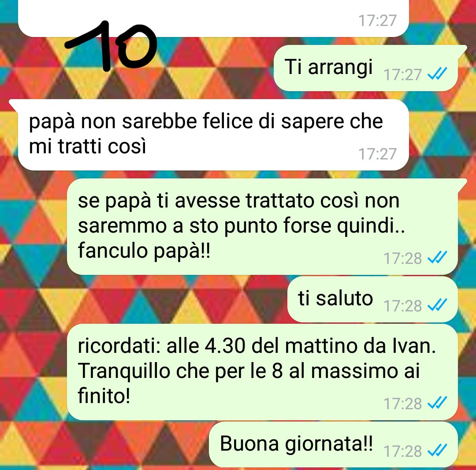
Task: Click the 17:28 timestamp on 'Buona giornata!!'
Action: click(402, 451)
